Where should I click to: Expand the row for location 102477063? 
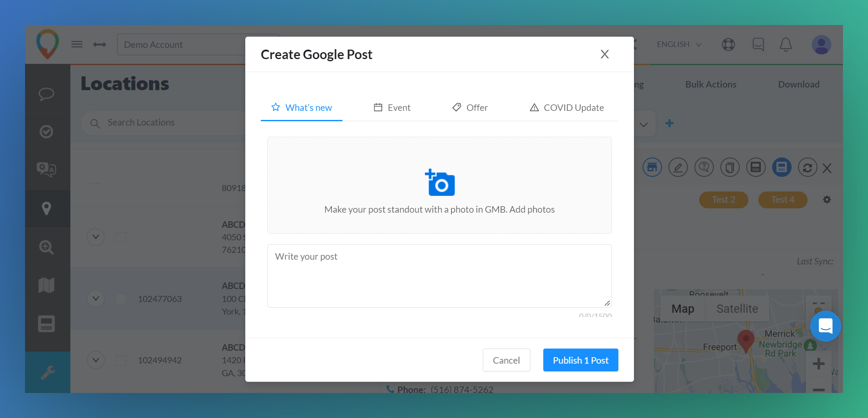tap(96, 299)
